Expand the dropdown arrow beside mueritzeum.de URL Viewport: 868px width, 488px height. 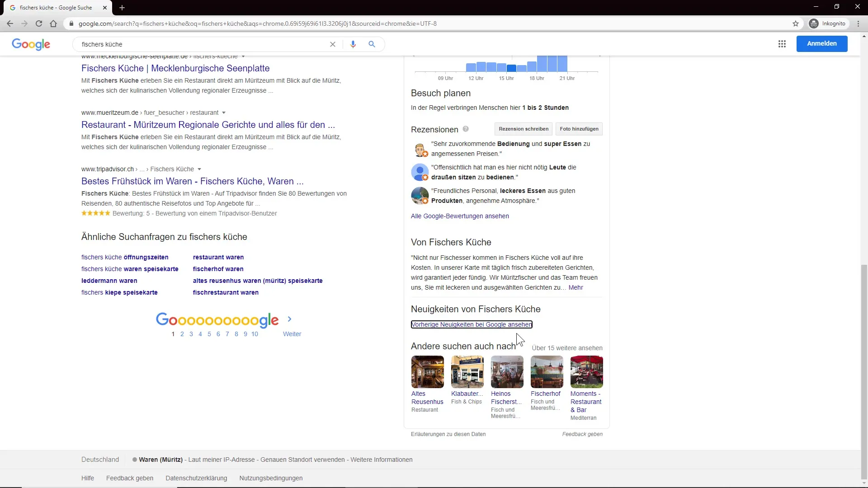(224, 113)
